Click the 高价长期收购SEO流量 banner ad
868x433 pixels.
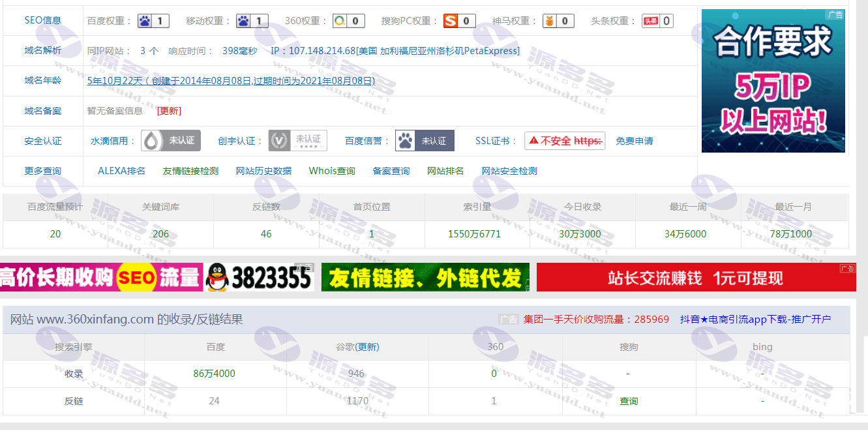(x=157, y=277)
